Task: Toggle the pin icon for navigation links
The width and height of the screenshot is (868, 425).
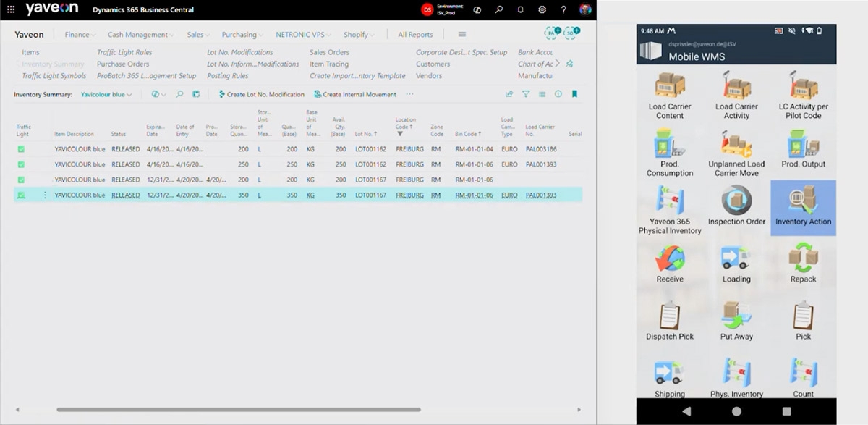Action: [x=570, y=64]
